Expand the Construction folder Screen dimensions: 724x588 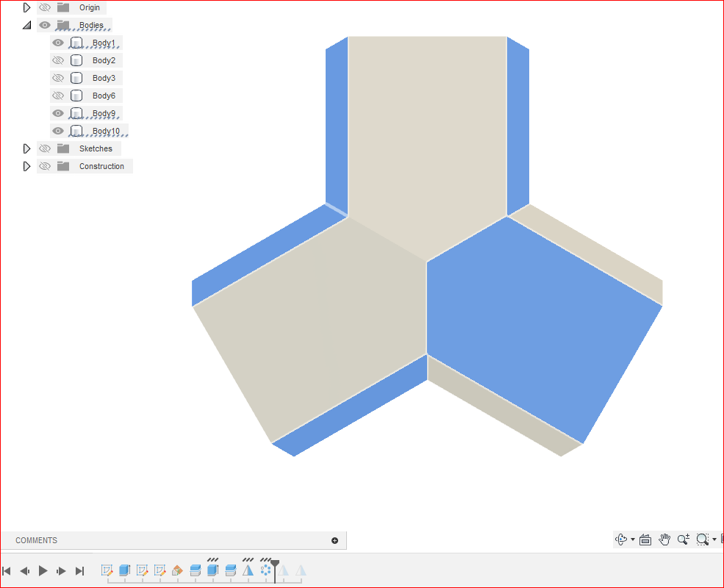pyautogui.click(x=27, y=165)
